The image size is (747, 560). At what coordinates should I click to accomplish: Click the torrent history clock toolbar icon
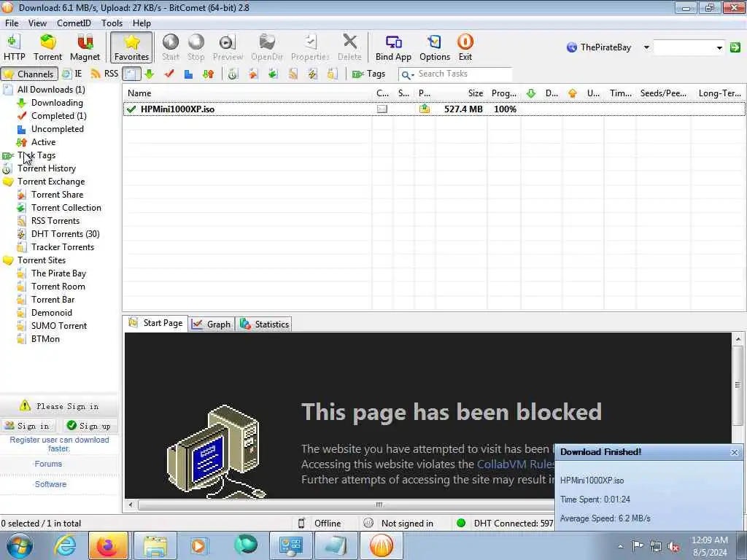233,74
